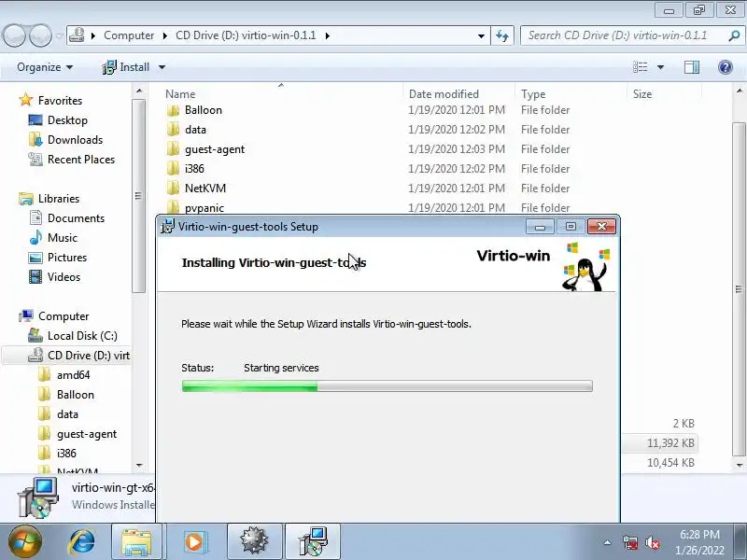Open Videos library in navigation pane
This screenshot has height=560, width=747.
[x=63, y=276]
